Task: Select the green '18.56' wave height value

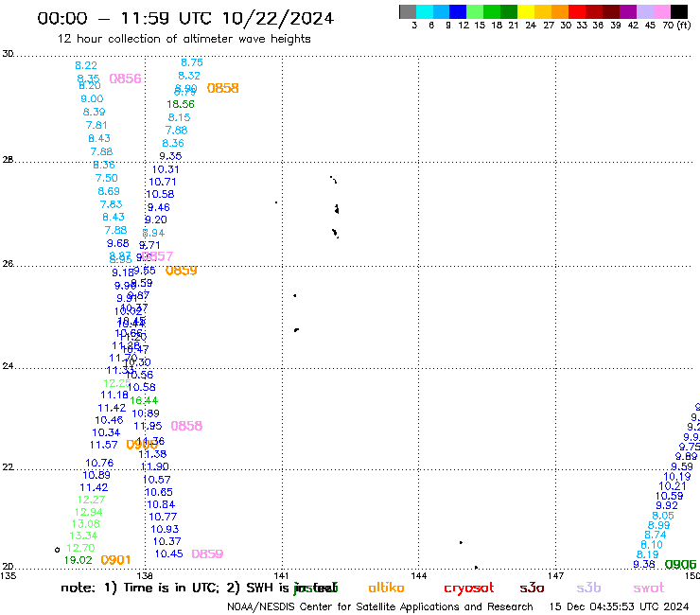Action: (181, 104)
